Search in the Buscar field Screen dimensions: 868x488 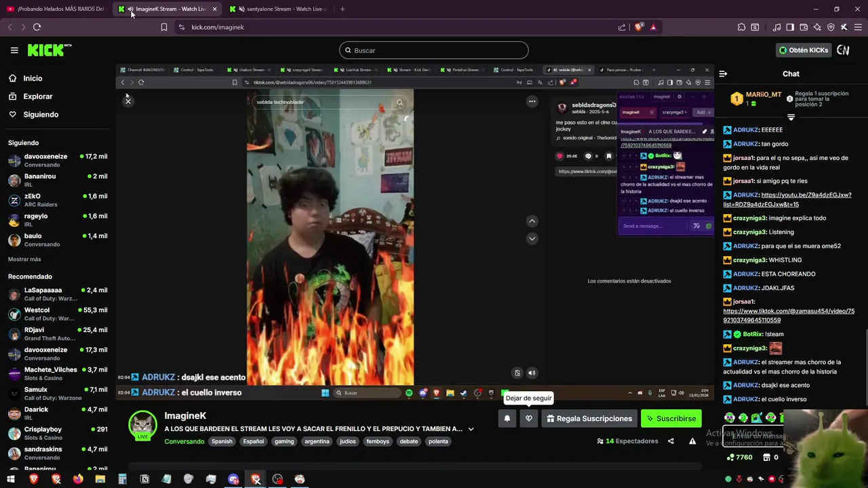[x=434, y=50]
